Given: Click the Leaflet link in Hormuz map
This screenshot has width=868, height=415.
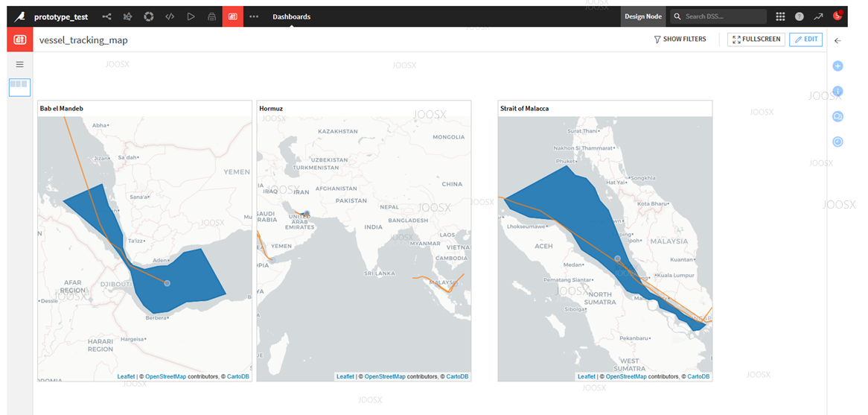Looking at the screenshot, I should (345, 377).
